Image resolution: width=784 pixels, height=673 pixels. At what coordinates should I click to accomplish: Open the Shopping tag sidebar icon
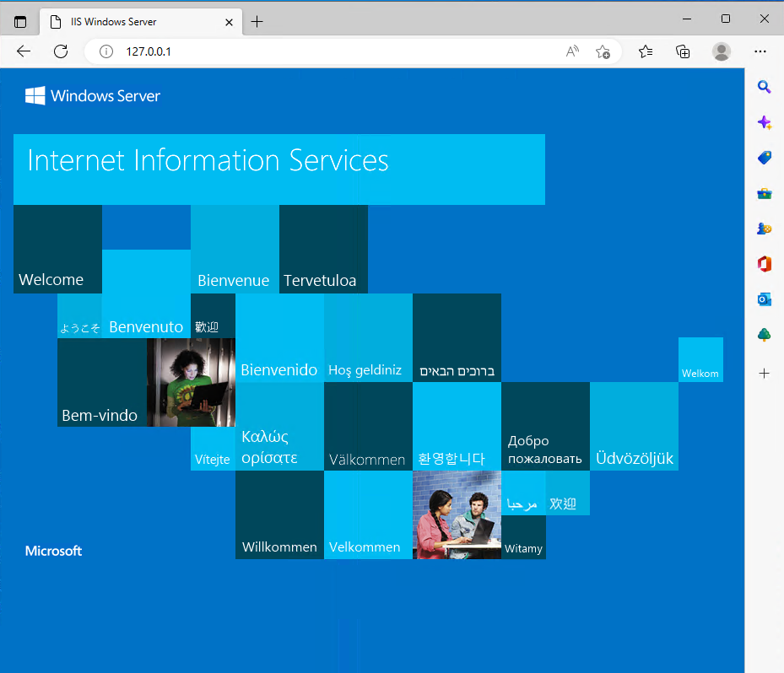pos(765,158)
